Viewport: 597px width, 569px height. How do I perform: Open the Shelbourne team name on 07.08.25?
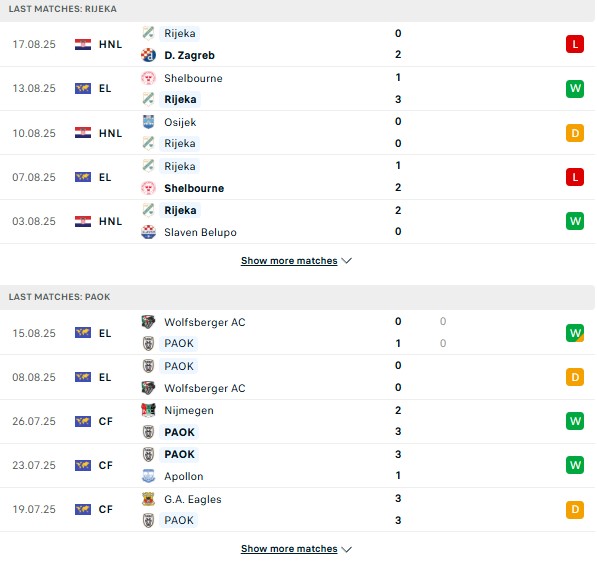[x=194, y=188]
